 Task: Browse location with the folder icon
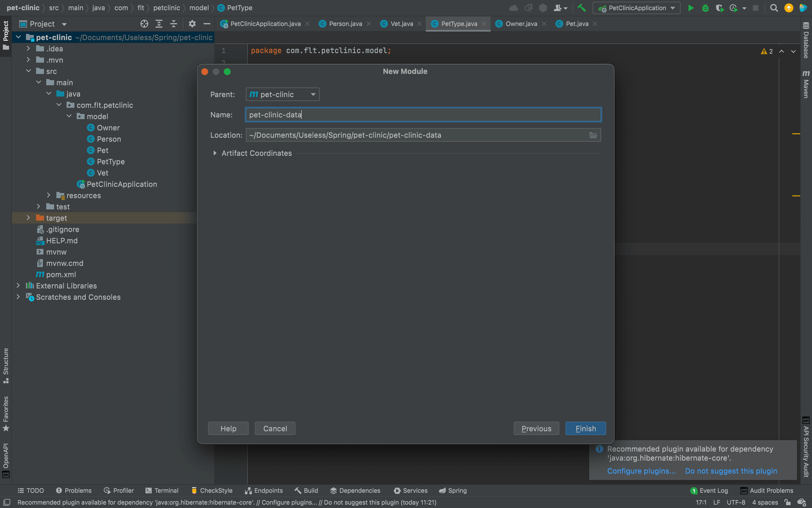pos(593,135)
